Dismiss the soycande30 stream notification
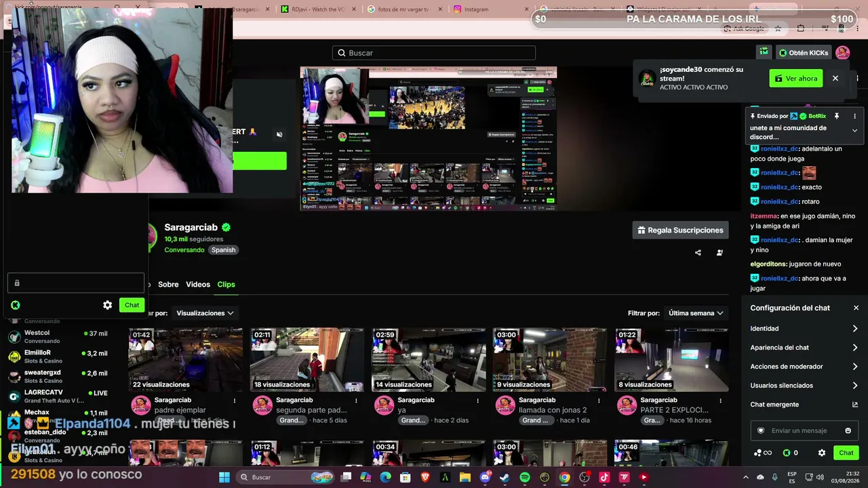 (x=835, y=78)
